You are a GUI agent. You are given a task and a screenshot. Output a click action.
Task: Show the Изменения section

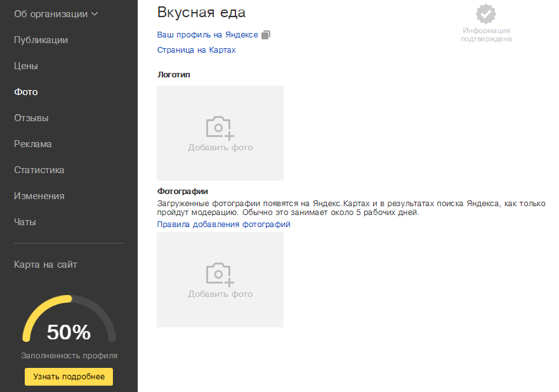click(39, 196)
